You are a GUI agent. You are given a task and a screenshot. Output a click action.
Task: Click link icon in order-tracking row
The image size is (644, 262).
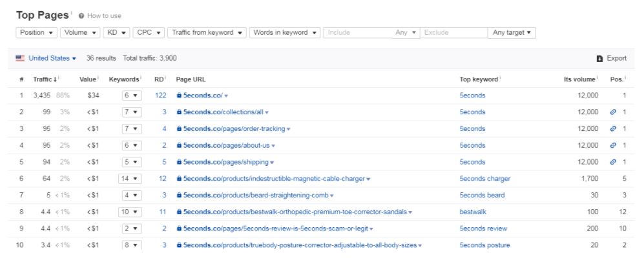pos(613,129)
